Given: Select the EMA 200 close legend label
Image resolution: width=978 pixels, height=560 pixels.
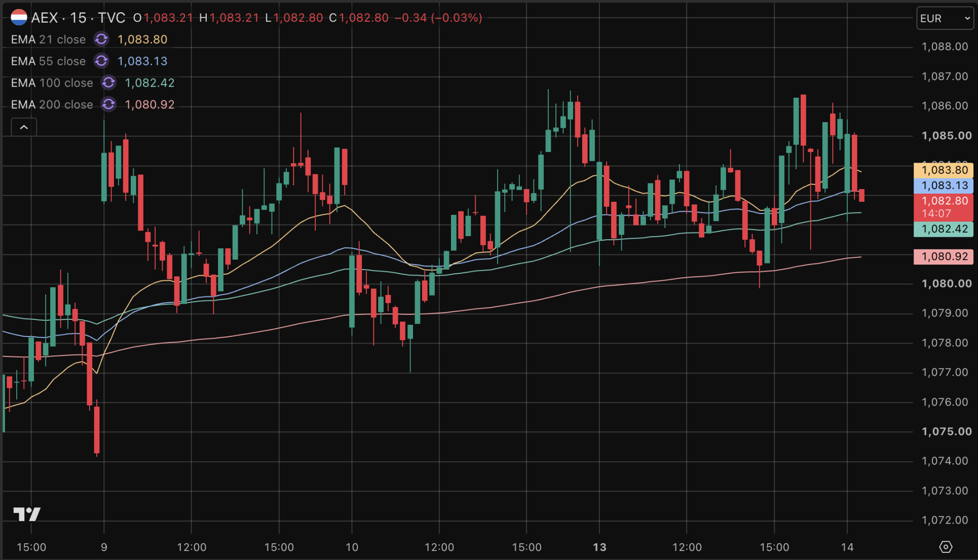Looking at the screenshot, I should click(52, 105).
